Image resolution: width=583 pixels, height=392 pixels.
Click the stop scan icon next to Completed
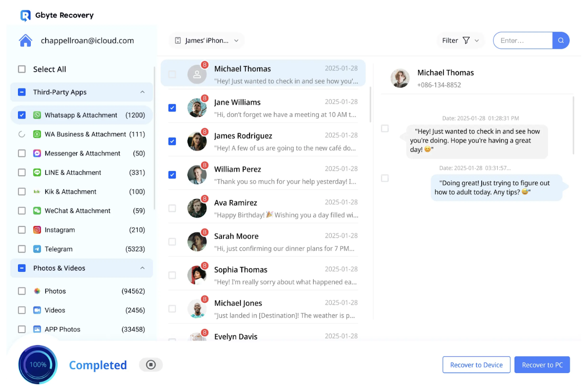pos(151,365)
